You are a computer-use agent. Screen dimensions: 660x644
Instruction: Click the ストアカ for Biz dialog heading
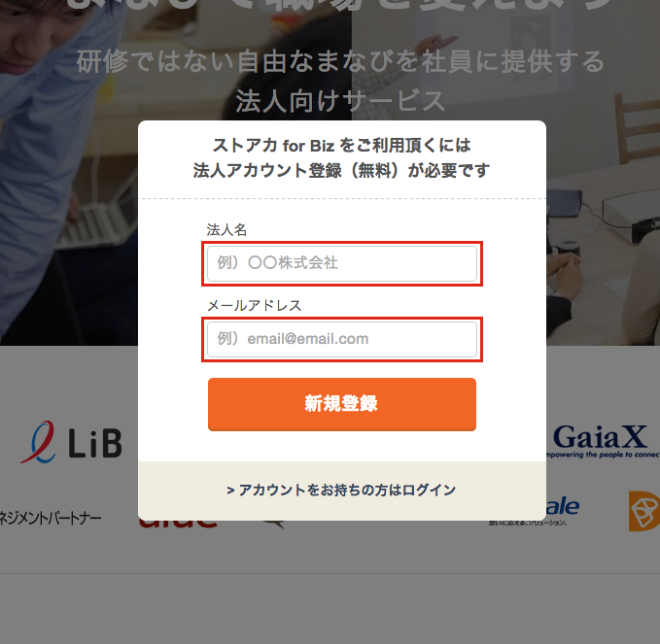pos(342,146)
